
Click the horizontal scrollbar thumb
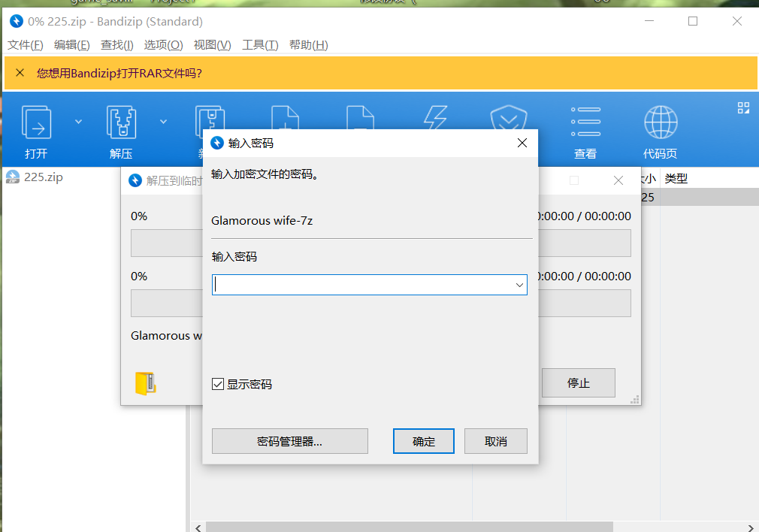tap(410, 527)
